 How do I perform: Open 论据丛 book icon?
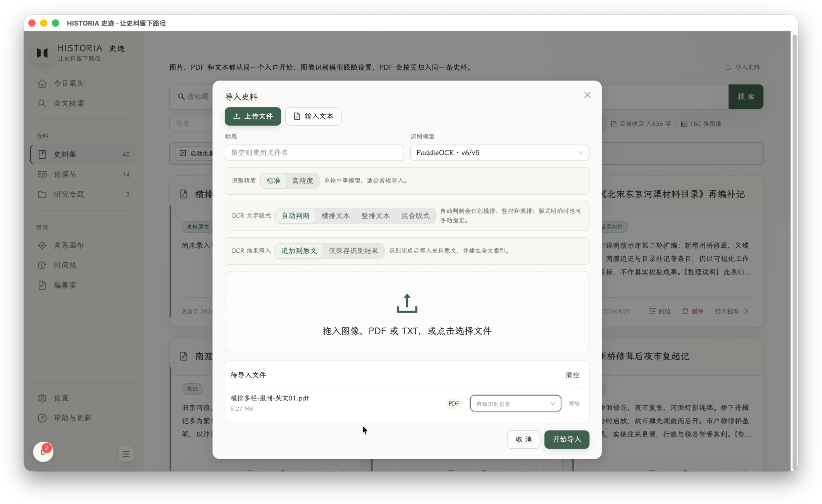pos(42,174)
